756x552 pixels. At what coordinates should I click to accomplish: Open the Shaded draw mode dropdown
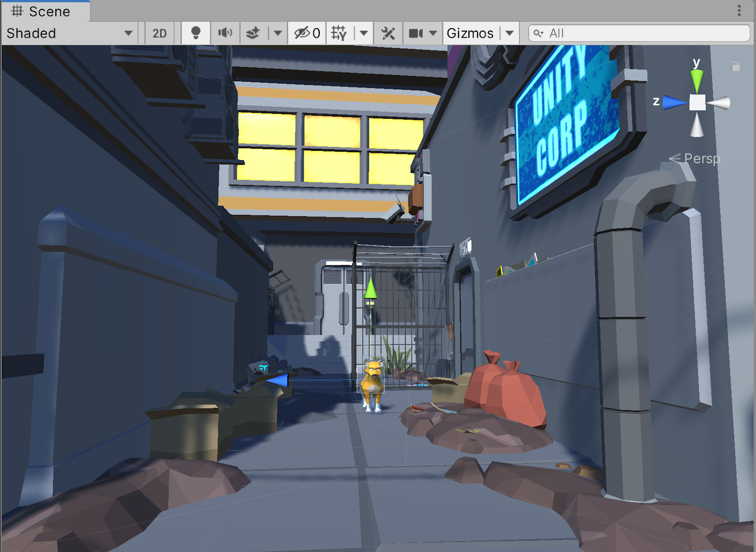69,33
